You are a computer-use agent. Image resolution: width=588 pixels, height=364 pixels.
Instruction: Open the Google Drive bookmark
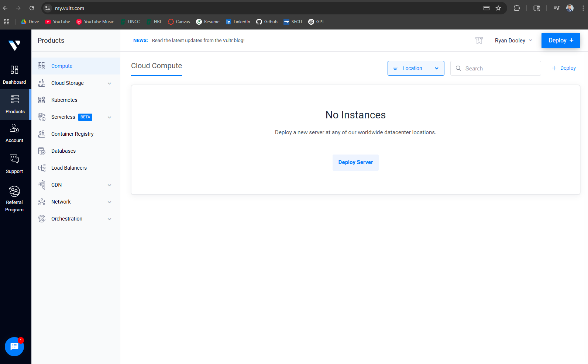click(x=30, y=22)
